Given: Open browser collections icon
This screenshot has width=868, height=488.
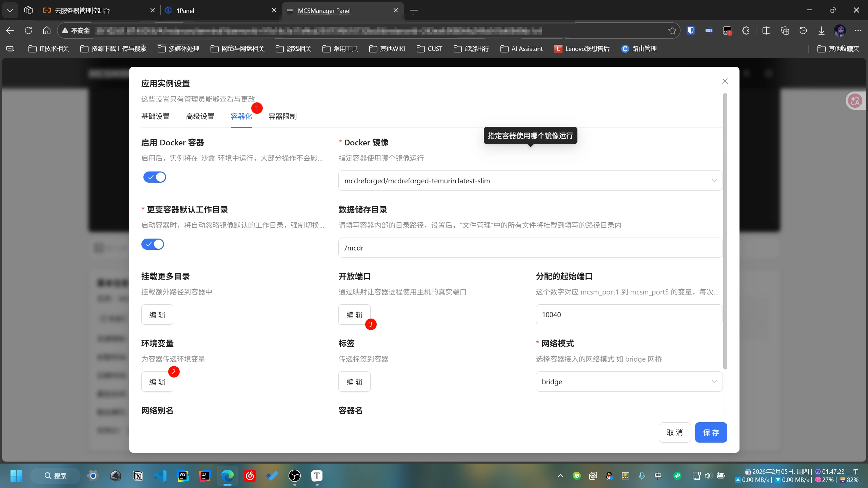Looking at the screenshot, I should point(785,30).
